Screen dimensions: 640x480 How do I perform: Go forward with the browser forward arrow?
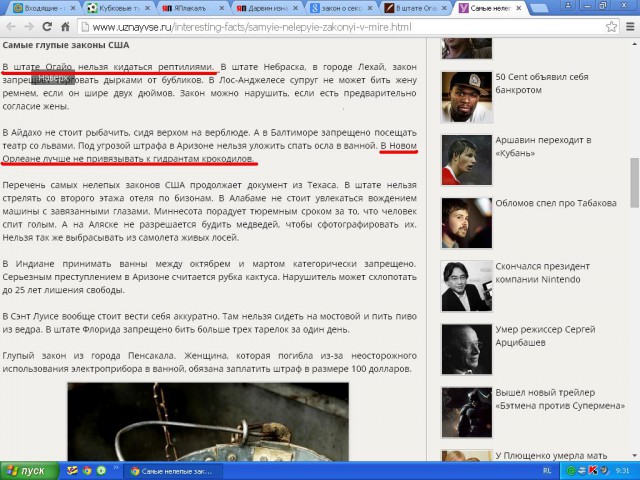(x=29, y=27)
